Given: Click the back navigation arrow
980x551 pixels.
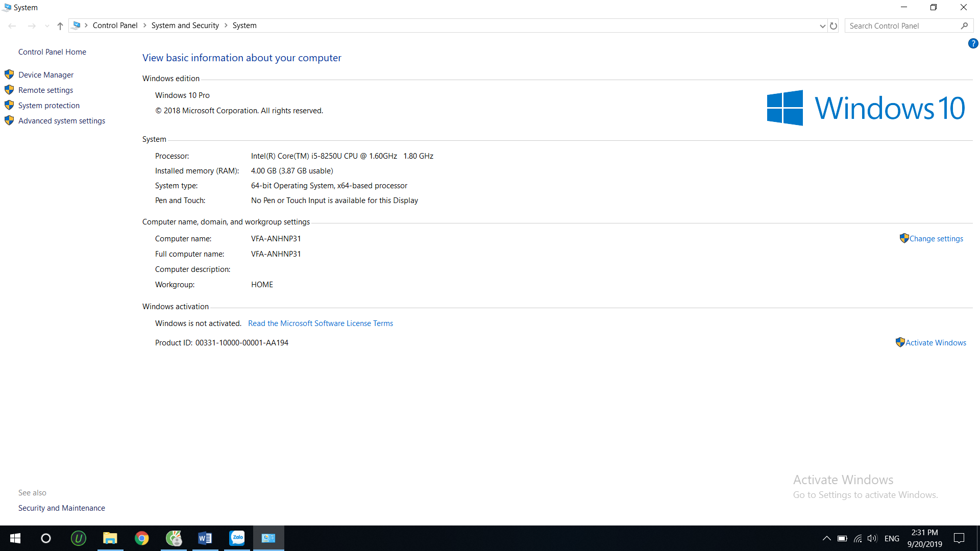Looking at the screenshot, I should (x=12, y=26).
